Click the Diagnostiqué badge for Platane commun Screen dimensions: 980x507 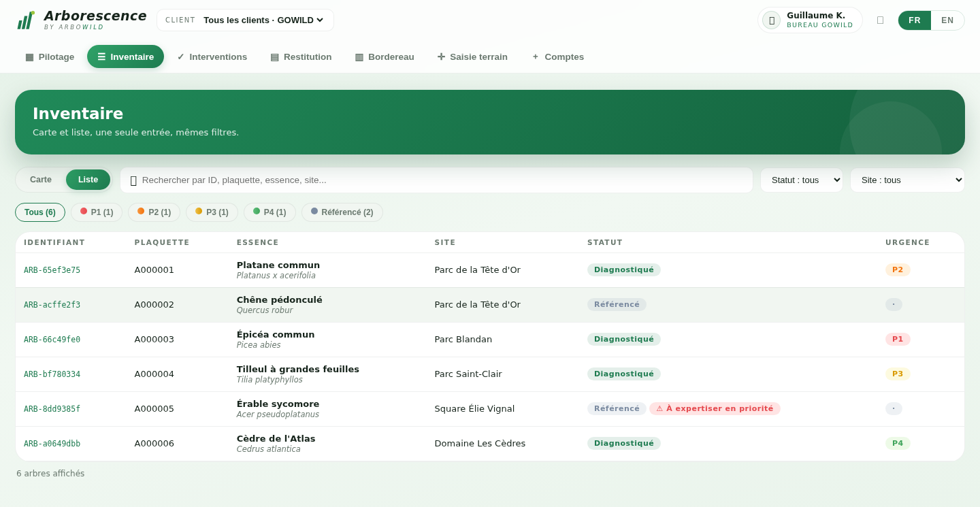pos(624,270)
